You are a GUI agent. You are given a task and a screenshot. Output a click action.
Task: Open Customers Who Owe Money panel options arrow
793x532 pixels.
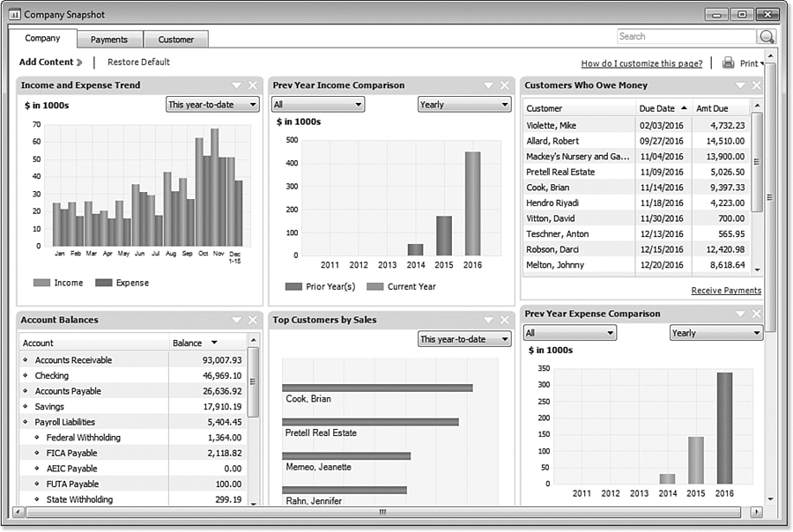tap(740, 85)
